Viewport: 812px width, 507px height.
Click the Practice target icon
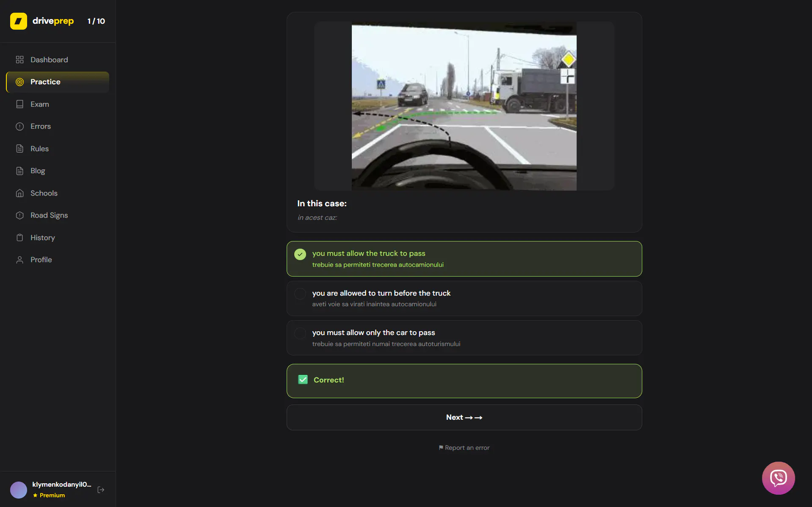[x=19, y=82]
